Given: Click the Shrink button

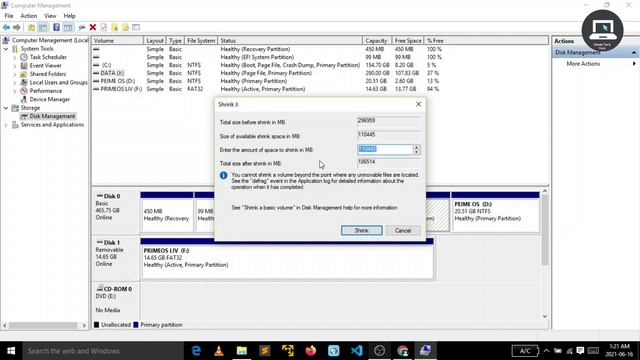Looking at the screenshot, I should [362, 231].
